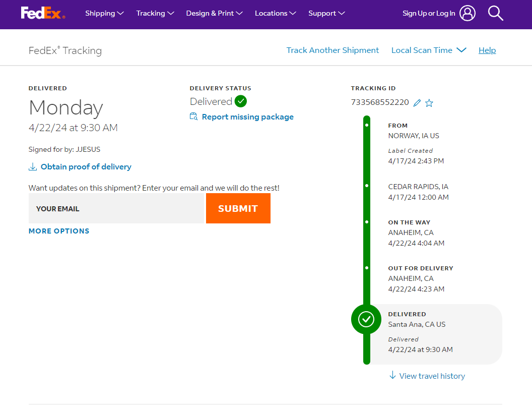This screenshot has height=408, width=532.
Task: Click Track Another Shipment link
Action: [x=332, y=50]
